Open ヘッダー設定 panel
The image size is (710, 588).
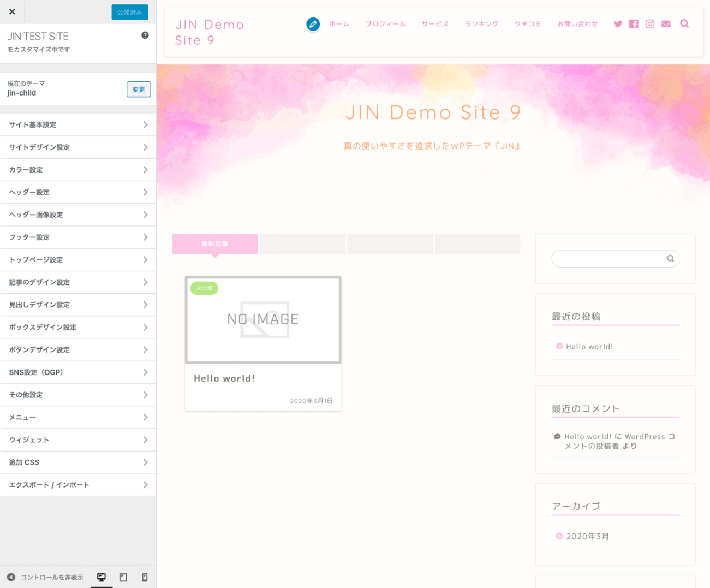[x=78, y=192]
